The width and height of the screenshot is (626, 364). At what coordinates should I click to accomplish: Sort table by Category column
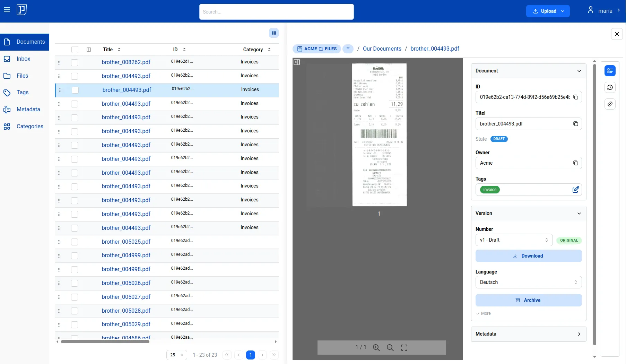pos(269,50)
